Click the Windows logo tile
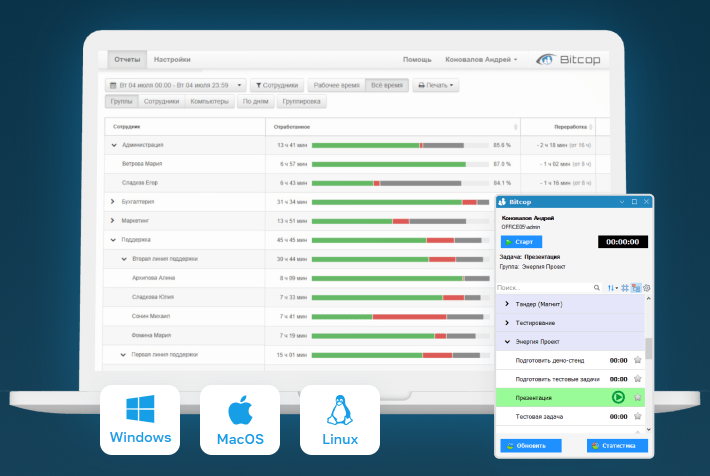 (x=139, y=418)
